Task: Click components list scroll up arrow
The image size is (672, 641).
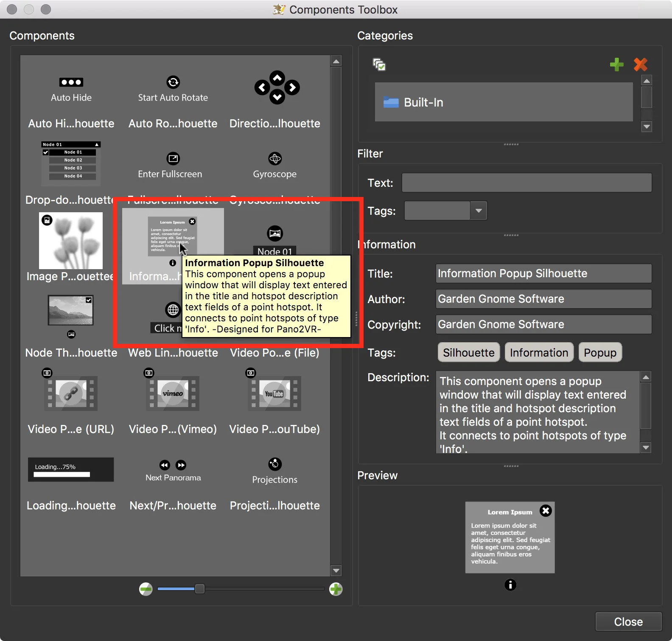Action: (336, 61)
